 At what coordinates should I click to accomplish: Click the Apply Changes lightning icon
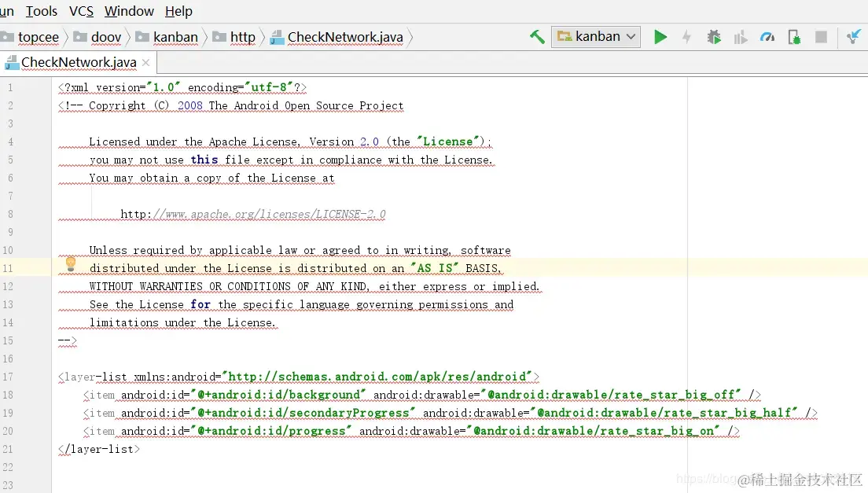click(686, 37)
